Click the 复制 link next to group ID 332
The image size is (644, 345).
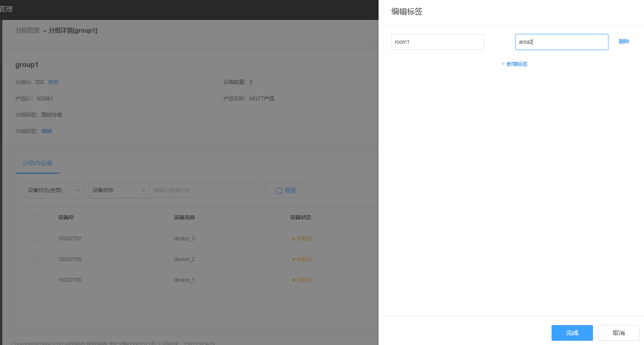(53, 82)
